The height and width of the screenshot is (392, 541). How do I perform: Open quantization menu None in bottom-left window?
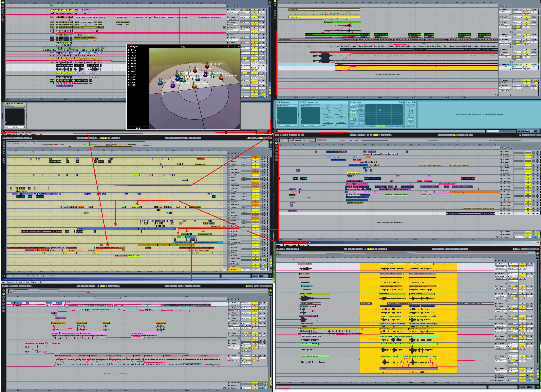(114, 286)
